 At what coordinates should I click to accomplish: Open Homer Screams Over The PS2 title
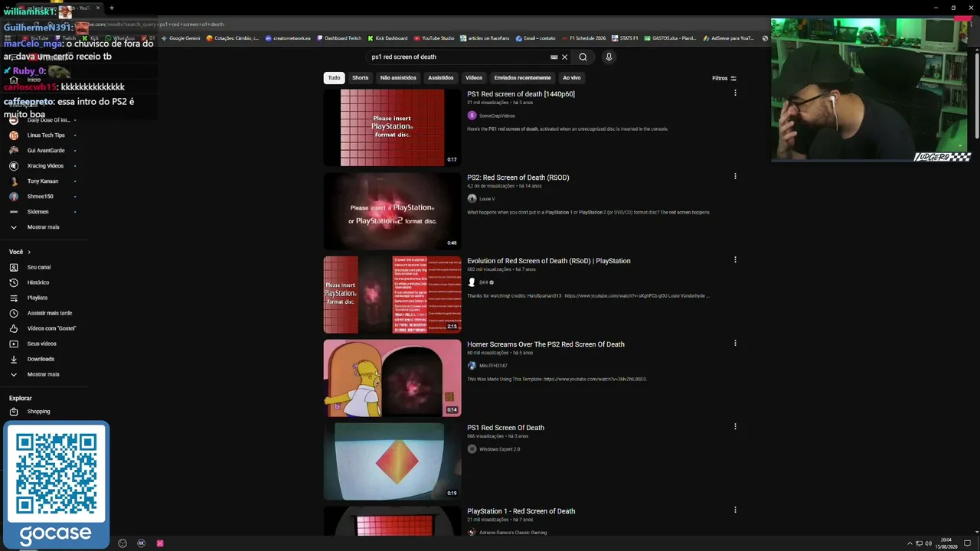coord(546,344)
